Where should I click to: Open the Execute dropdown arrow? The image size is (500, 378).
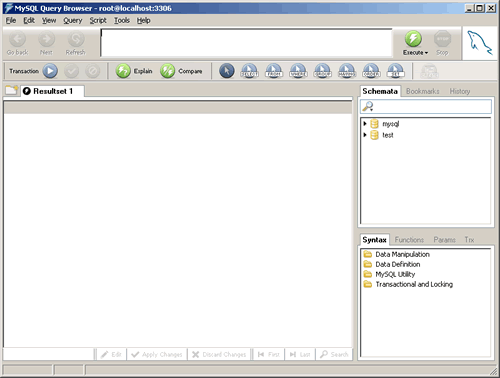426,53
